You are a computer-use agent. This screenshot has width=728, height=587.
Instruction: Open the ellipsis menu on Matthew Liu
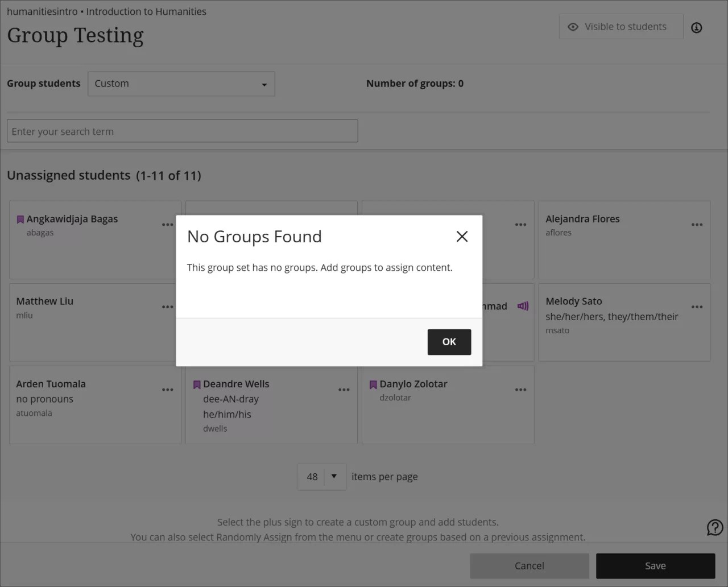[168, 307]
